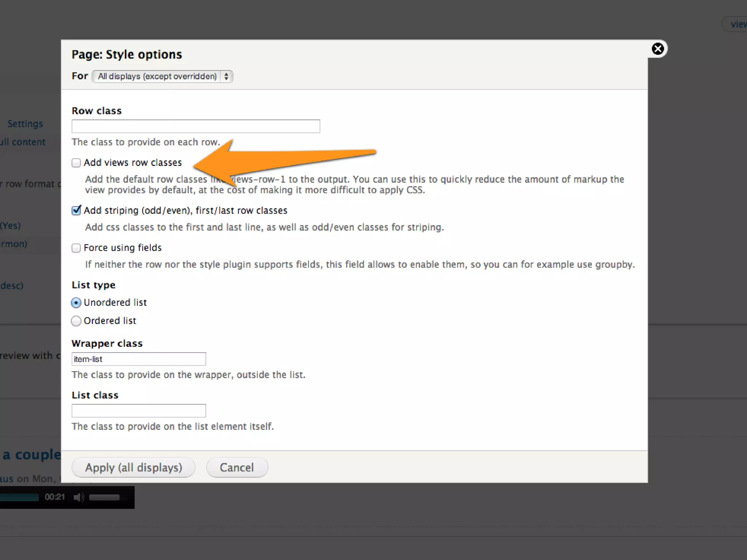Image resolution: width=747 pixels, height=560 pixels.
Task: Click the partially visible view link at the top right
Action: coord(738,24)
